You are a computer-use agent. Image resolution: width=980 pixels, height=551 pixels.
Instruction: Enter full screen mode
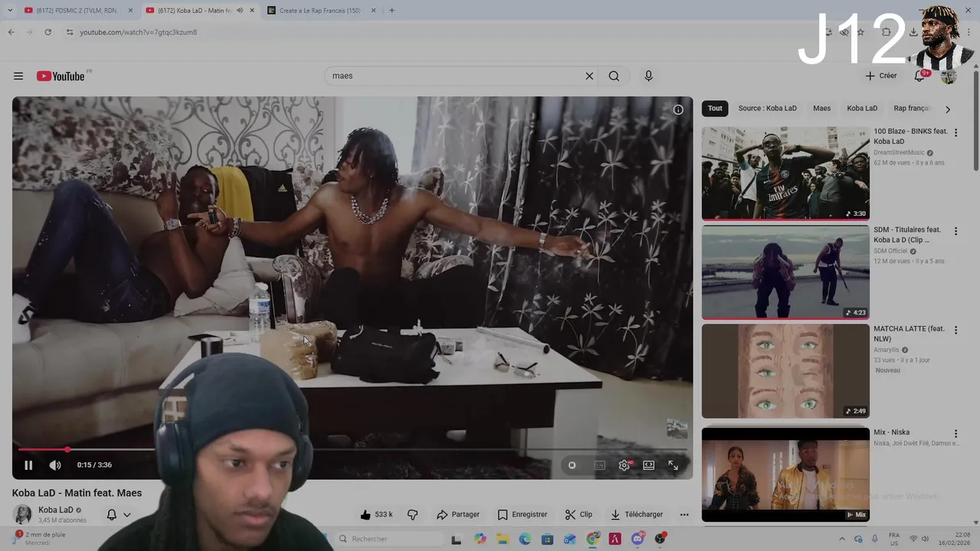point(673,465)
